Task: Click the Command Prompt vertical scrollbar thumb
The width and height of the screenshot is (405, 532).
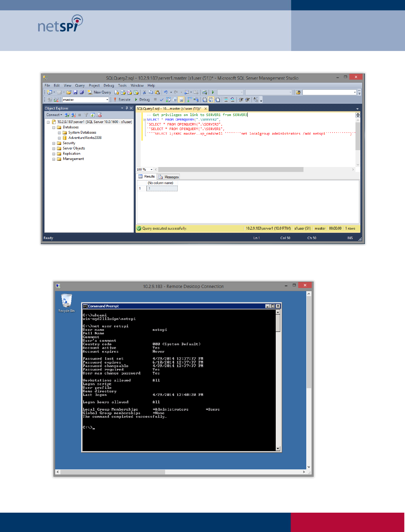Action: [278, 323]
